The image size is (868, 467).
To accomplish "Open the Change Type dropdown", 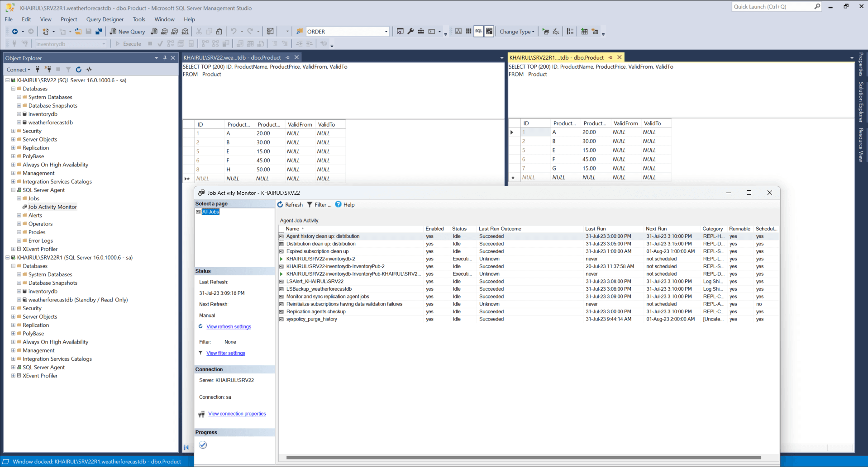I will tap(517, 32).
